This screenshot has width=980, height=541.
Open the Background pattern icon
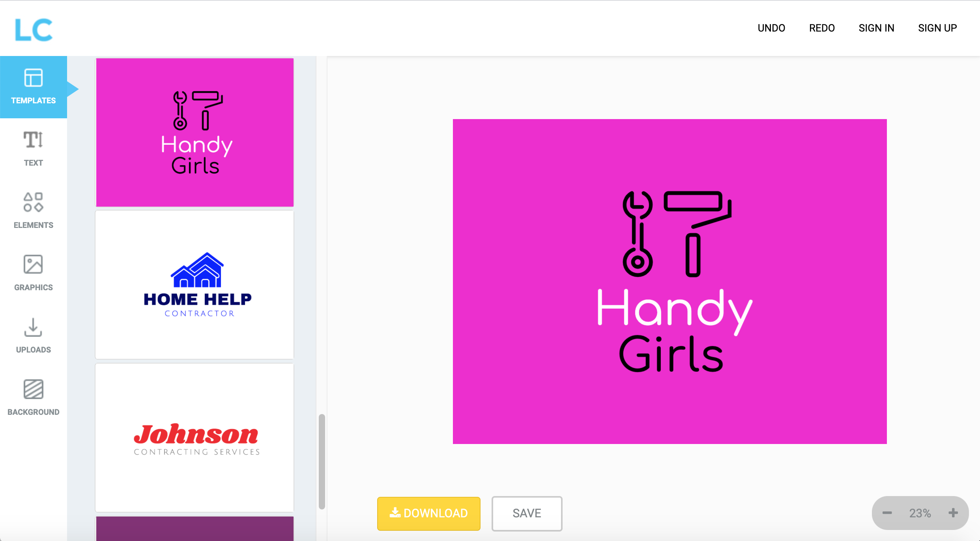[33, 389]
